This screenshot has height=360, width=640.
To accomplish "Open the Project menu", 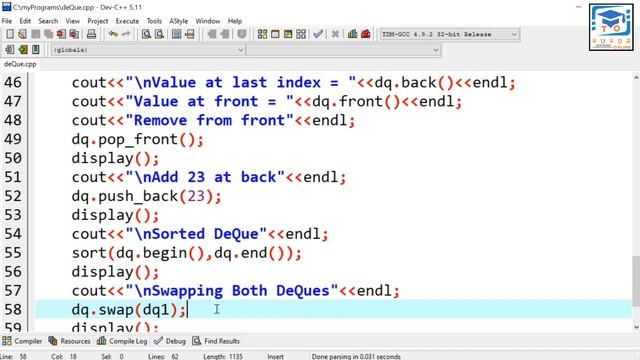I will (98, 21).
